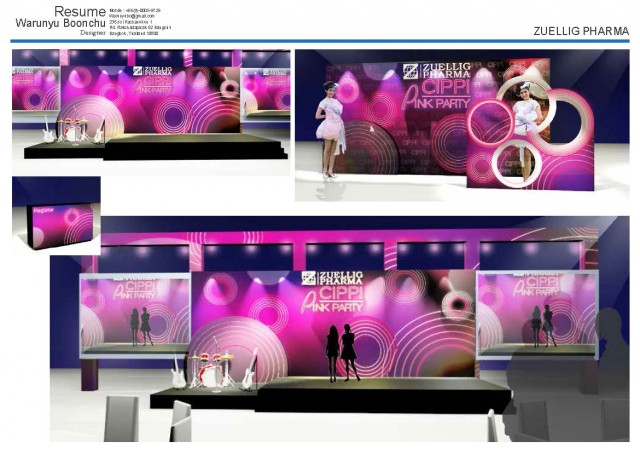The image size is (640, 453).
Task: Open the Register counter render
Action: click(56, 215)
